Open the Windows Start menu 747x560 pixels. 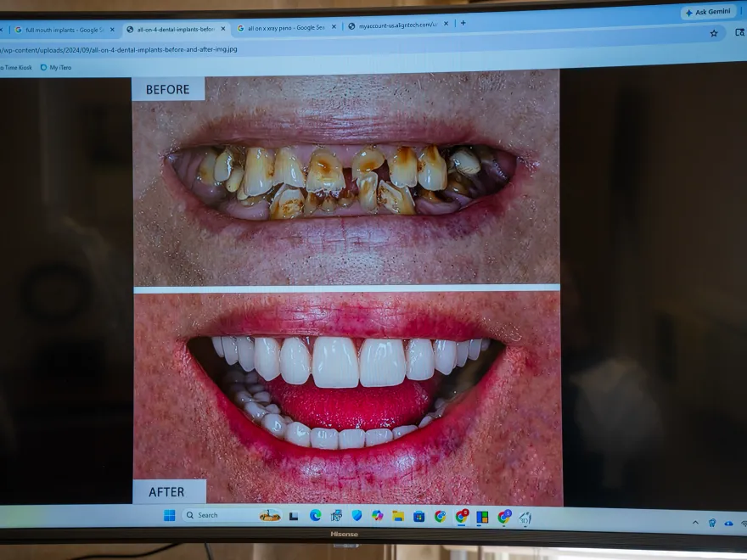(169, 515)
